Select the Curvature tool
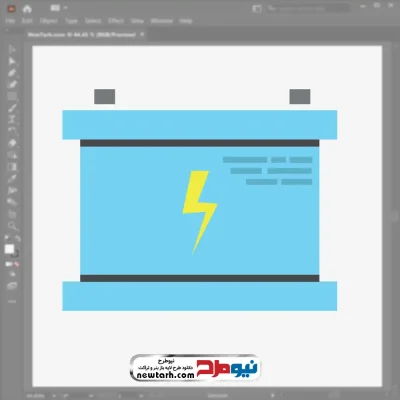This screenshot has width=400, height=400. coord(12,85)
